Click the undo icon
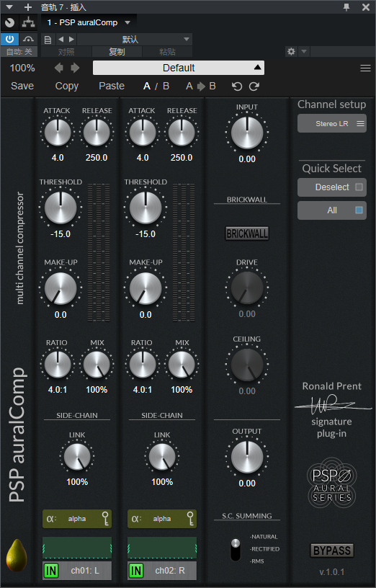Image resolution: width=376 pixels, height=588 pixels. pos(237,86)
